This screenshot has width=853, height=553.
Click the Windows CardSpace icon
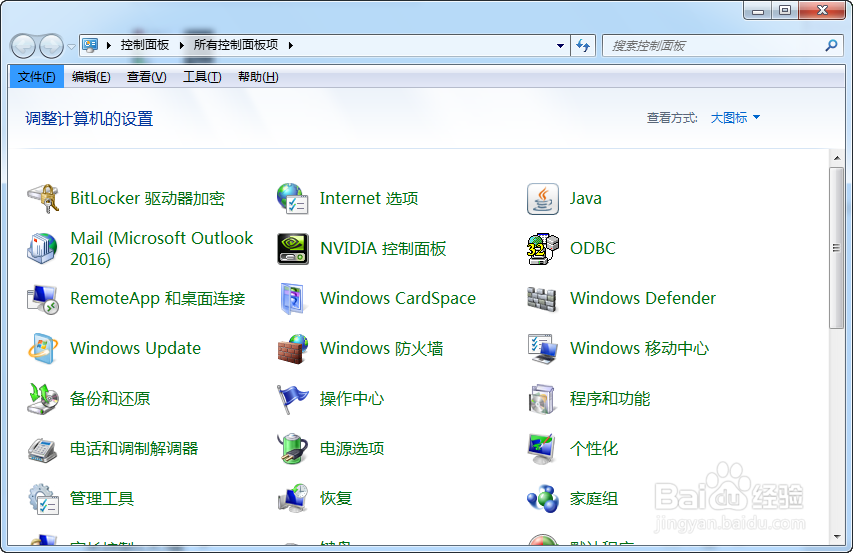(293, 299)
